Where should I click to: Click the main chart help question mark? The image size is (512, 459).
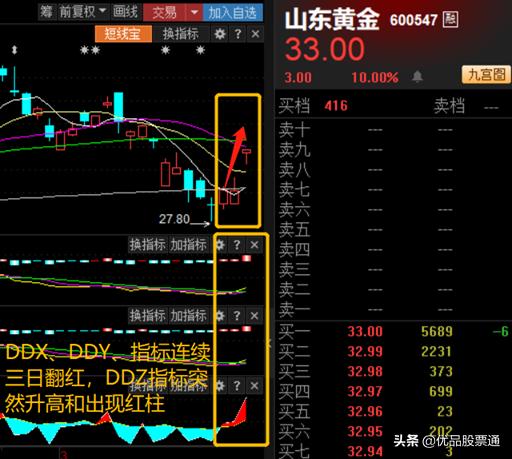coord(238,34)
